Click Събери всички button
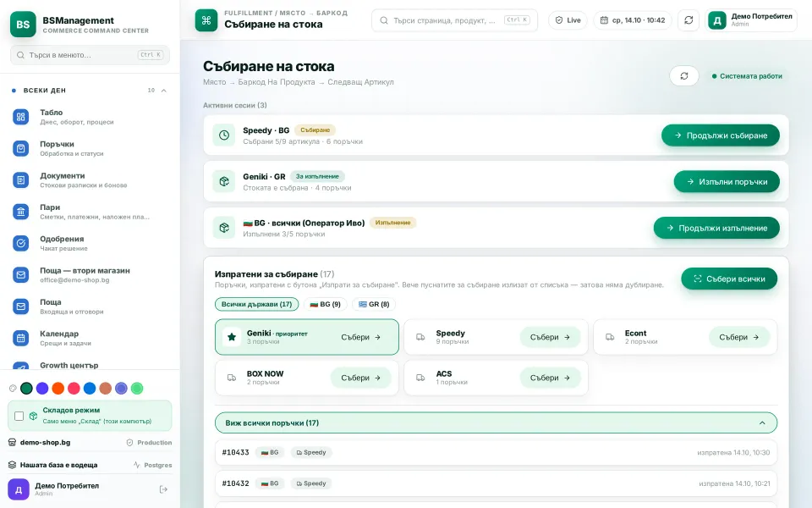 click(729, 279)
